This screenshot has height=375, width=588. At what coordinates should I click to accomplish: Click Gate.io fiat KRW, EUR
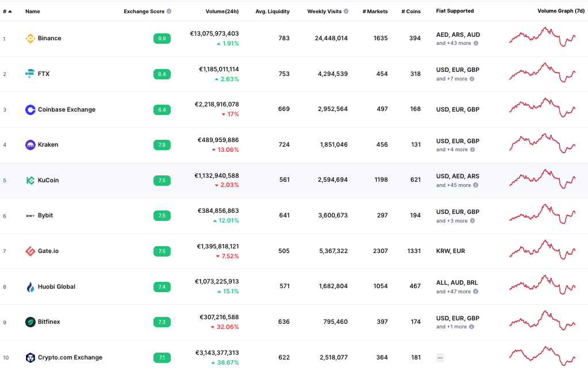pos(451,251)
